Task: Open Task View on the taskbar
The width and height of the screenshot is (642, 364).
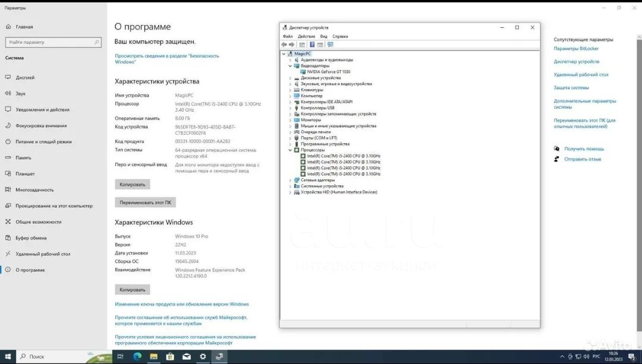Action: pos(120,357)
